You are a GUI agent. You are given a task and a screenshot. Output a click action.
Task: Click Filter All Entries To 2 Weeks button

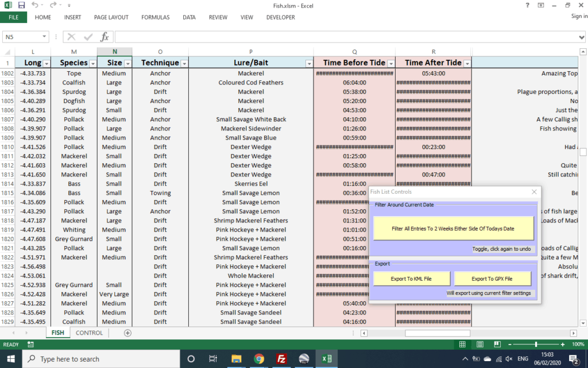454,228
